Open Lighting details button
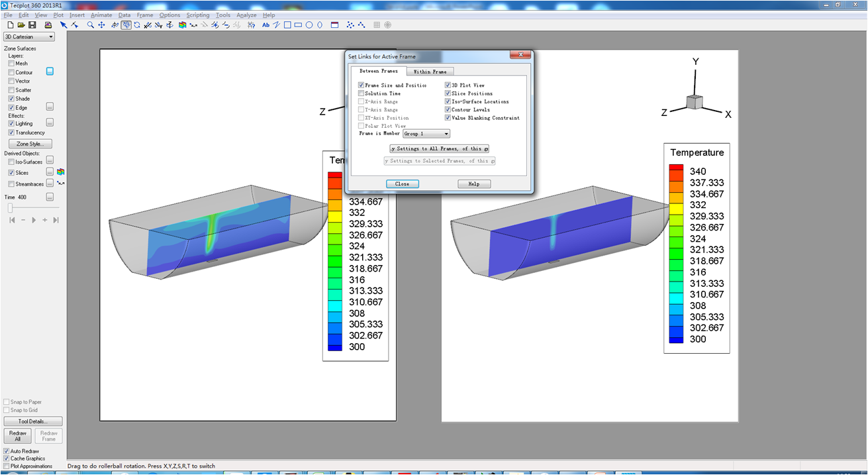 pyautogui.click(x=50, y=123)
